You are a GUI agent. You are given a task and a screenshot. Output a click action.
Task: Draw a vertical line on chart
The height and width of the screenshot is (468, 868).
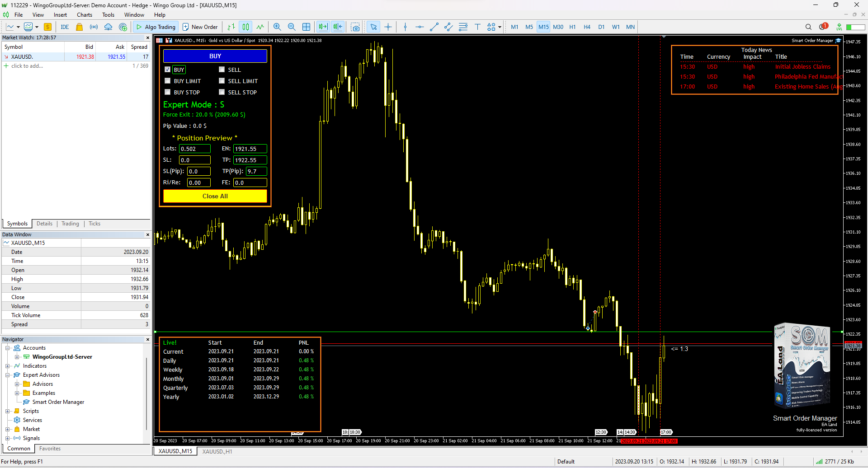click(x=405, y=27)
